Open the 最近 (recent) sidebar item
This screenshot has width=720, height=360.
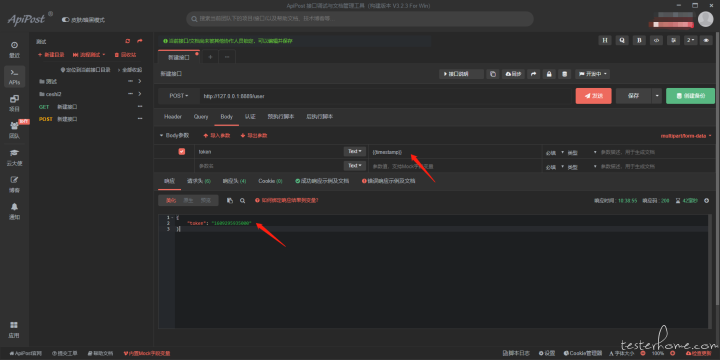(x=14, y=50)
